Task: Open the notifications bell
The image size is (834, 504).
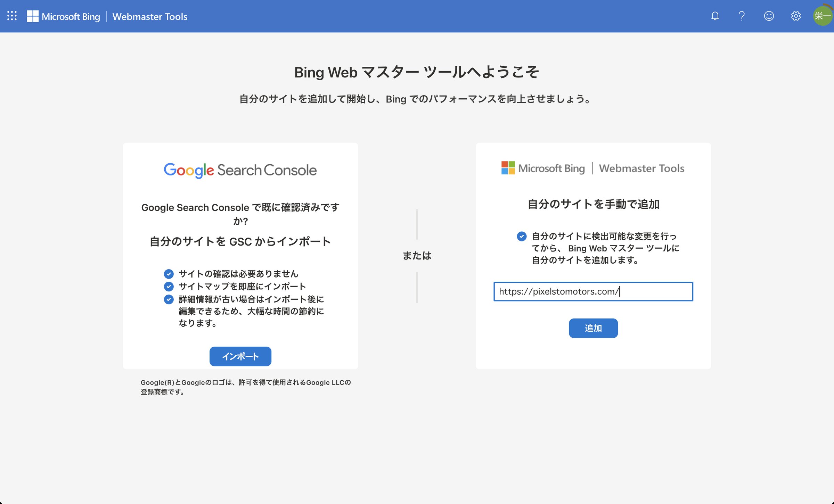Action: pyautogui.click(x=715, y=16)
